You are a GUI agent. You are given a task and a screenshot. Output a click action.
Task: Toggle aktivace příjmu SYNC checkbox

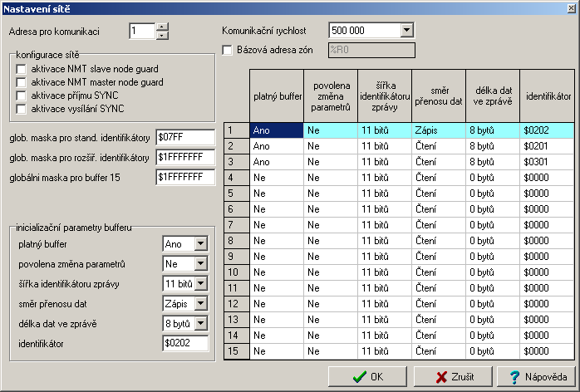(21, 96)
